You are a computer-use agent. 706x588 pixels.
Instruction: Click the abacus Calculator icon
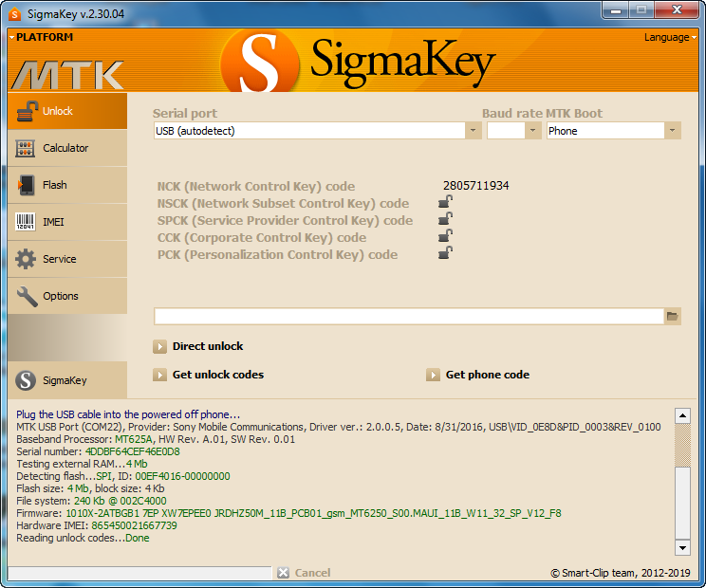click(x=26, y=148)
